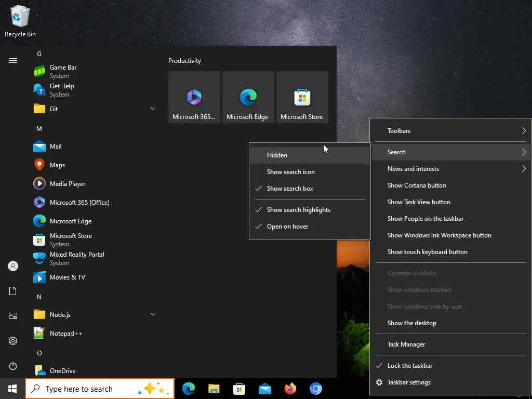Launch Get Help app
The width and height of the screenshot is (532, 399).
tap(94, 90)
